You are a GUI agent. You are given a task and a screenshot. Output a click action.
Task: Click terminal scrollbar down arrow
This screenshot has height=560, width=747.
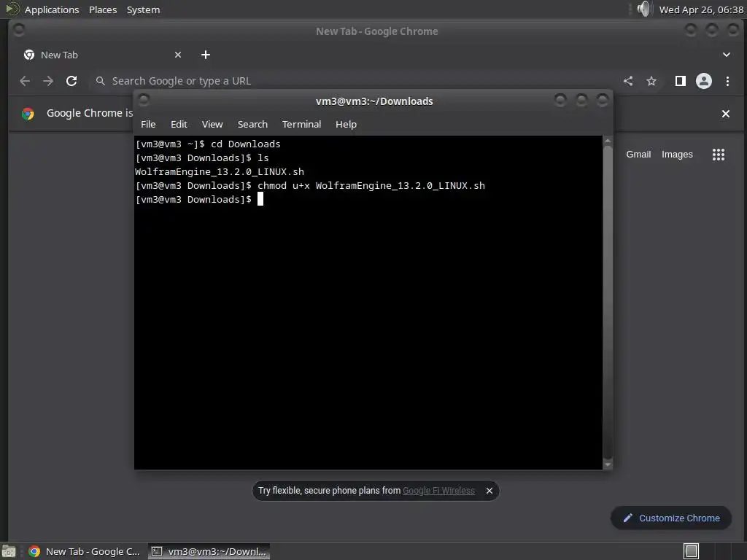pos(608,464)
